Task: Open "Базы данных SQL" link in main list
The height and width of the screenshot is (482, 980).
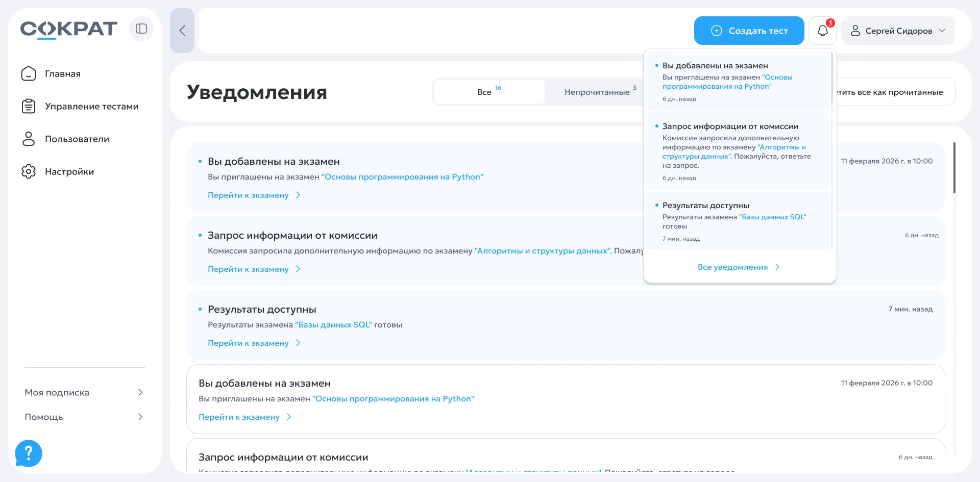Action: tap(333, 325)
